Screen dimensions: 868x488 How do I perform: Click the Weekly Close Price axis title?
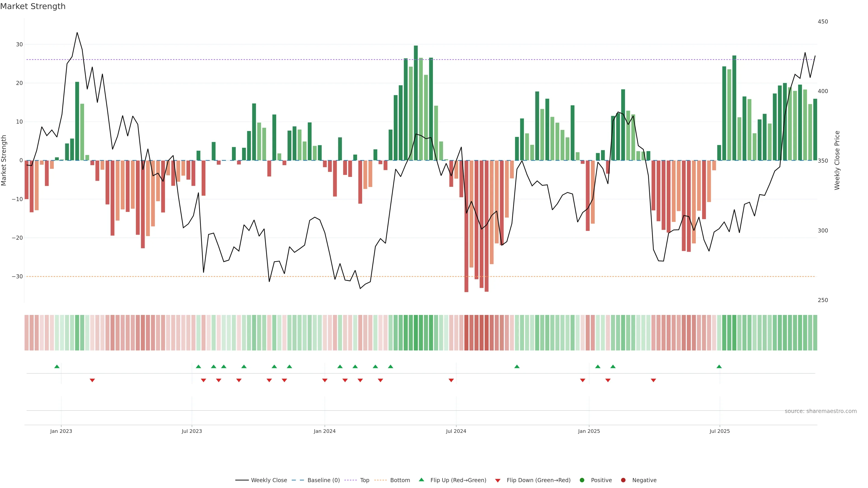[x=837, y=160]
